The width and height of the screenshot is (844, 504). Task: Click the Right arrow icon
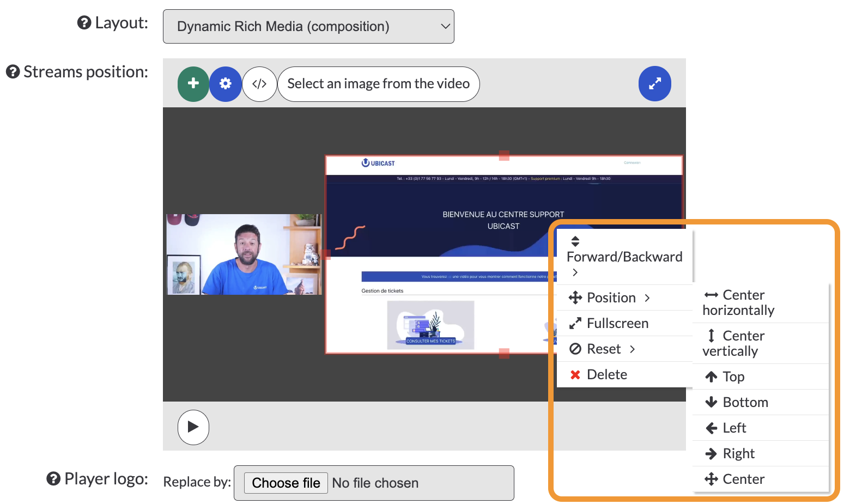pyautogui.click(x=711, y=453)
